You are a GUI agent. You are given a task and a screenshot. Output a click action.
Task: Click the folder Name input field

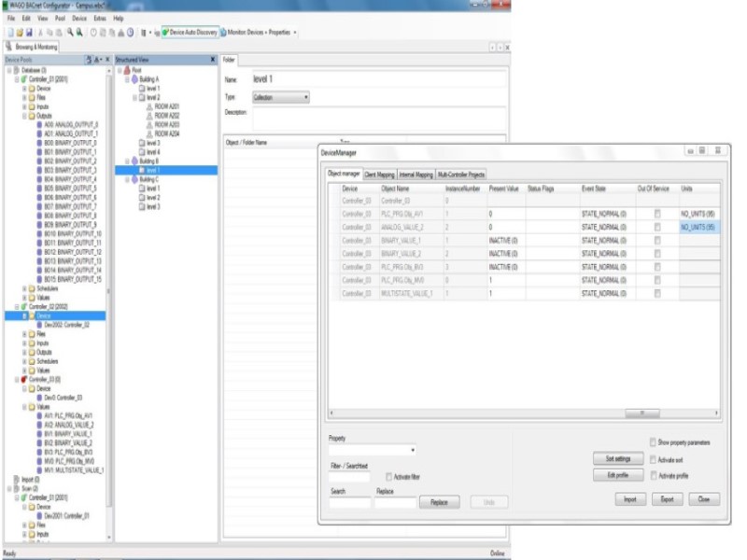(378, 79)
